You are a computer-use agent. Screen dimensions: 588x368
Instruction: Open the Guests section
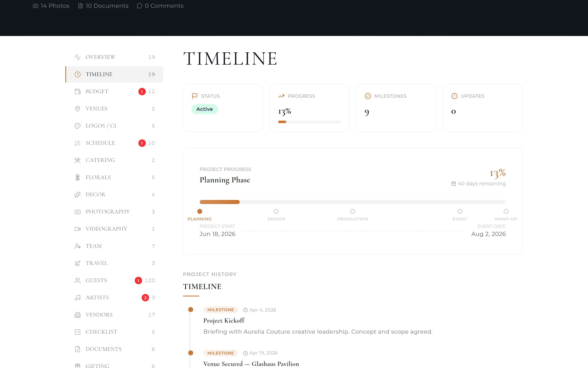pyautogui.click(x=115, y=280)
